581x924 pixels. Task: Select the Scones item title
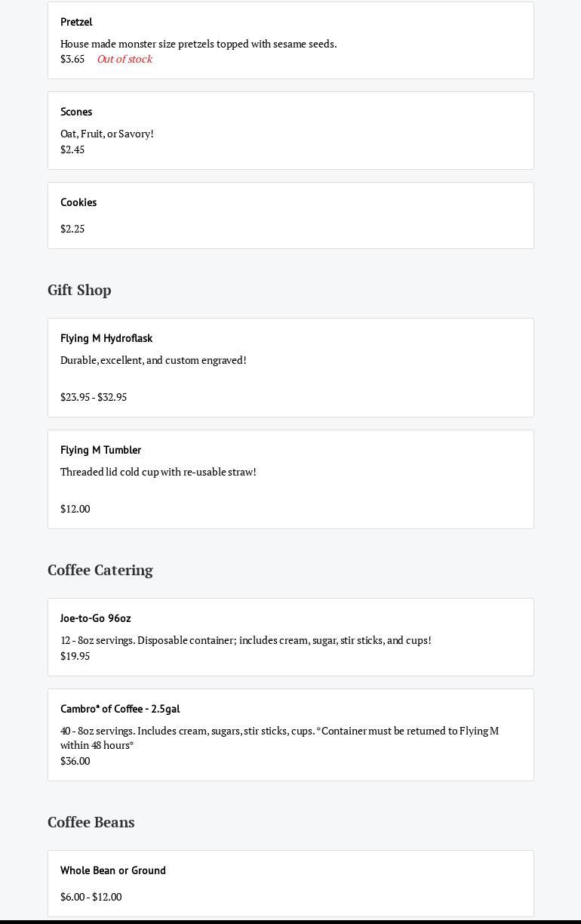76,112
